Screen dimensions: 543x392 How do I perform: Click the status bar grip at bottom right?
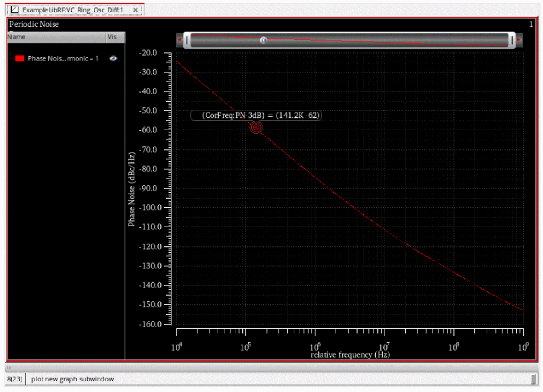(x=533, y=379)
